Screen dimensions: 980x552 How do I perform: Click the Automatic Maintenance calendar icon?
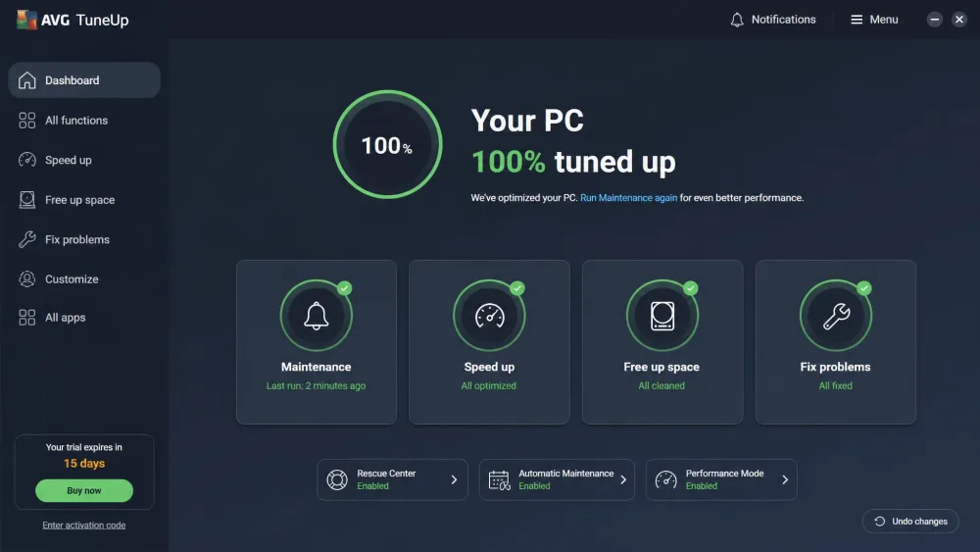coord(499,479)
